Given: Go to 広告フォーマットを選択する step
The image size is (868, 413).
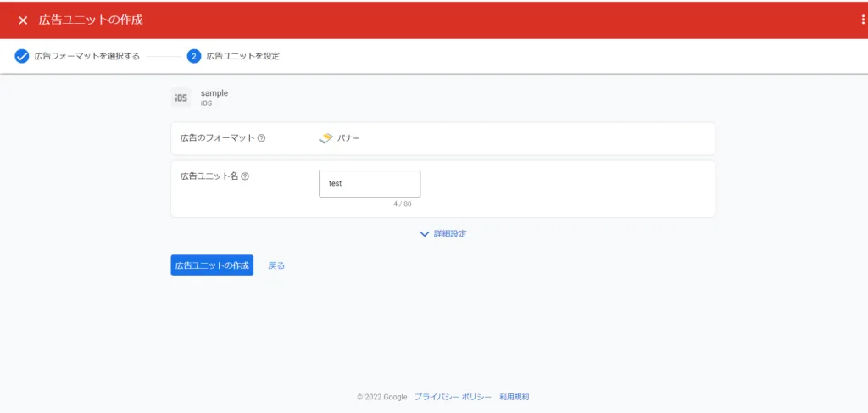Looking at the screenshot, I should click(87, 57).
